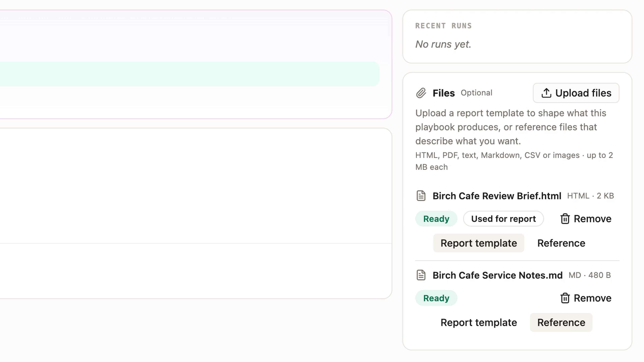Click the paperclip icon beside Files
Screen dimensions: 644x362
coord(421,93)
